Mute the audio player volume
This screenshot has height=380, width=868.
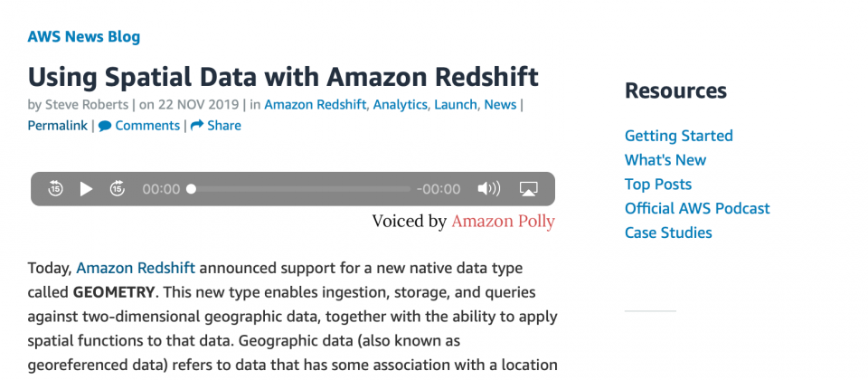click(x=489, y=189)
